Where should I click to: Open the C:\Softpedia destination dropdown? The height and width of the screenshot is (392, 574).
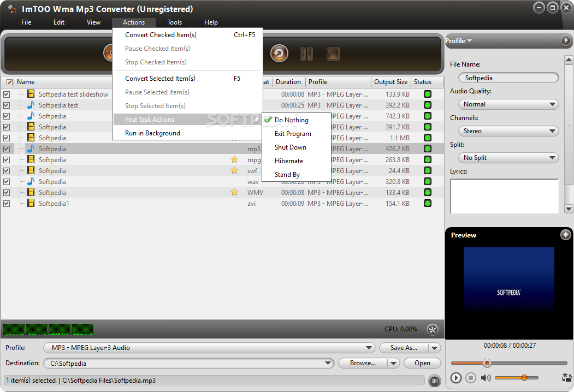(x=189, y=364)
